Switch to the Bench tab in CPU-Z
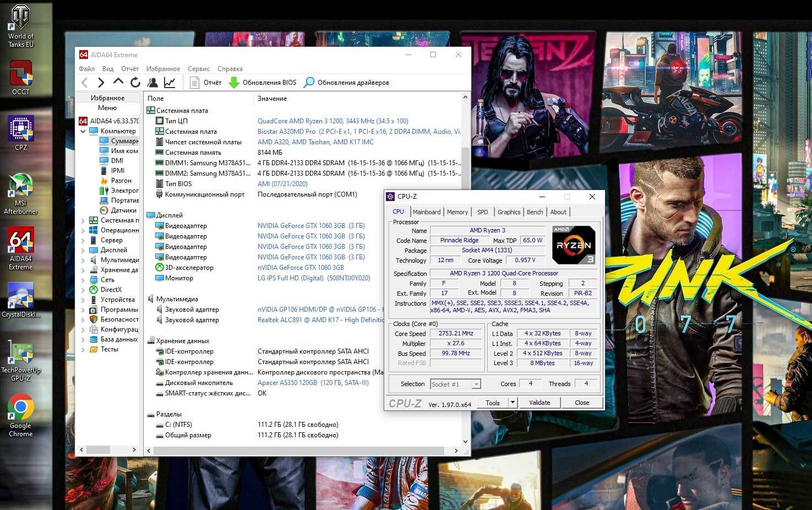 pos(535,212)
